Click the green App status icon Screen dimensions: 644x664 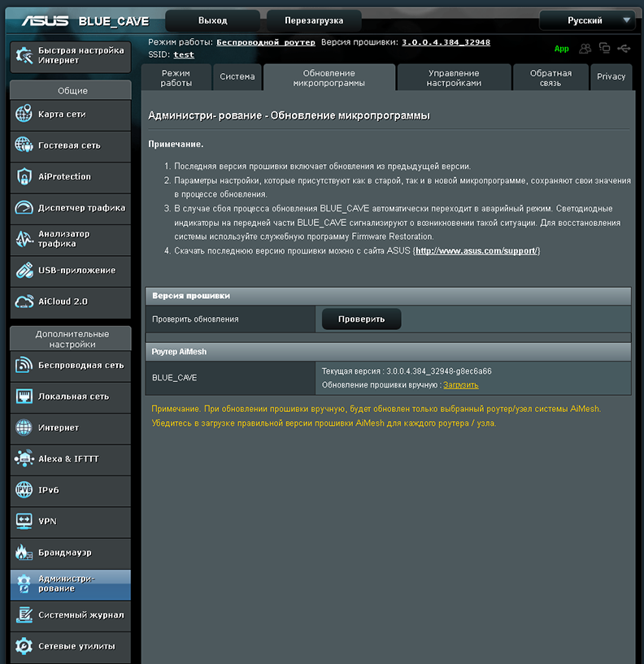point(561,49)
